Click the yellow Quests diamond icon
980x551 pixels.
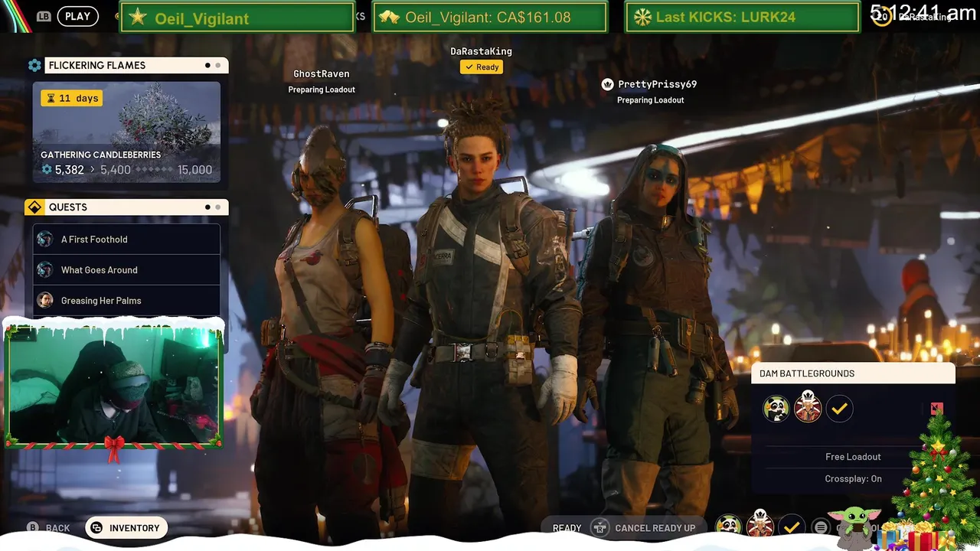pos(34,207)
